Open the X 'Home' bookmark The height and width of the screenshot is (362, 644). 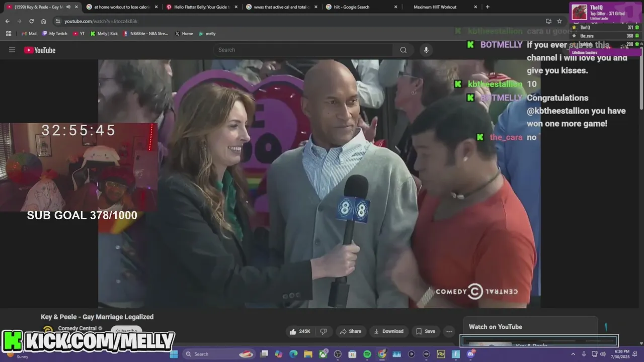coord(184,34)
